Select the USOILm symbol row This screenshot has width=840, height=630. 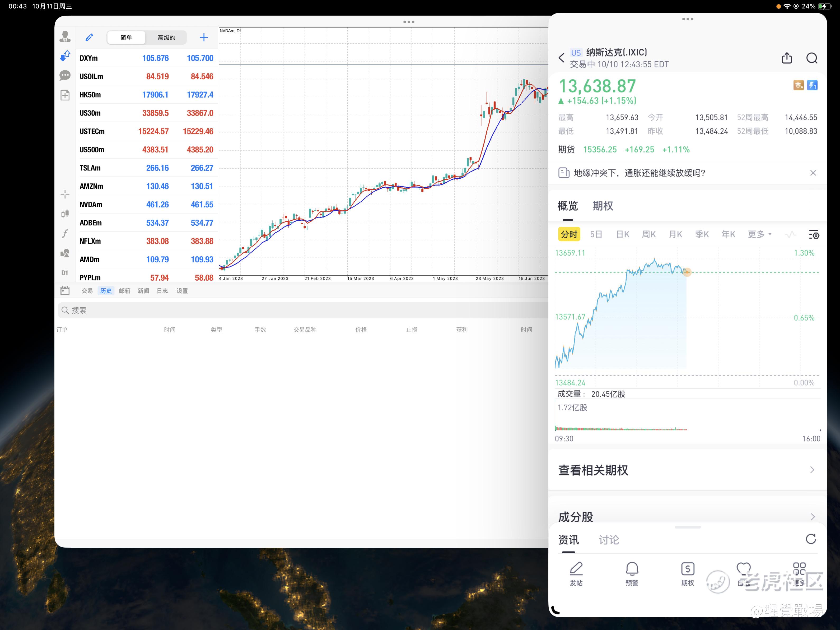[147, 76]
